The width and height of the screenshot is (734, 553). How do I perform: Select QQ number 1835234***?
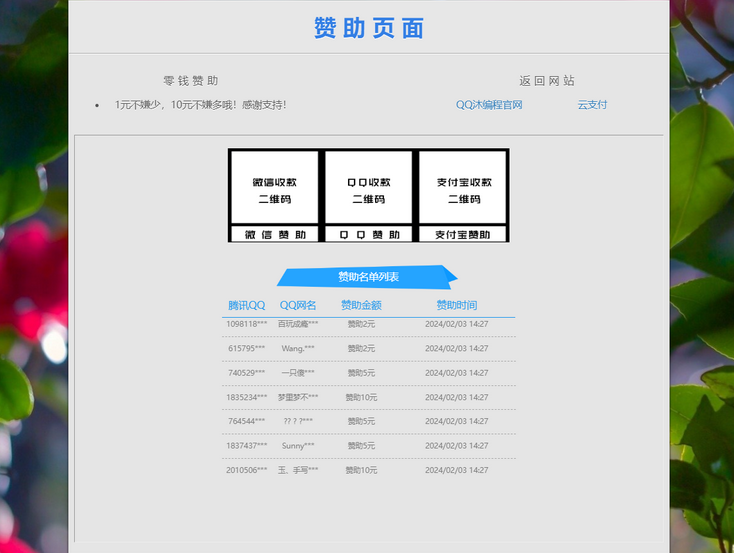click(x=247, y=397)
